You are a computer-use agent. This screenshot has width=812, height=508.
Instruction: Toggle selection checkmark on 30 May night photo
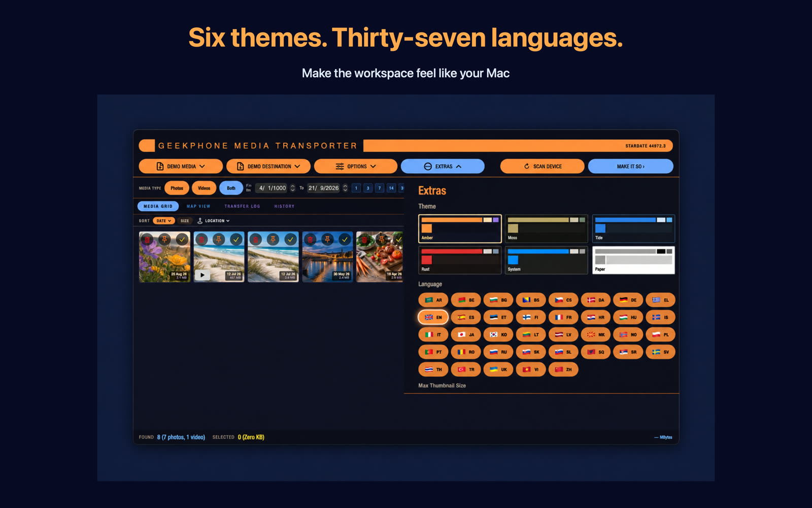[x=345, y=239]
